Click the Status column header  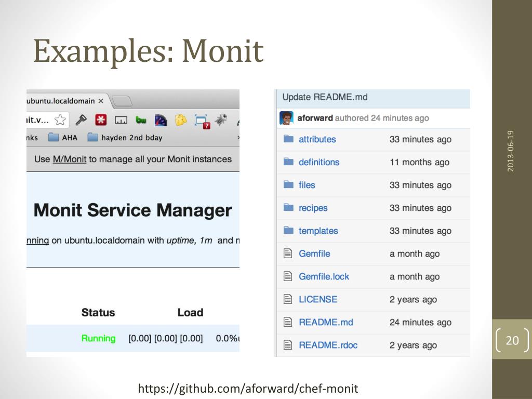click(x=98, y=312)
